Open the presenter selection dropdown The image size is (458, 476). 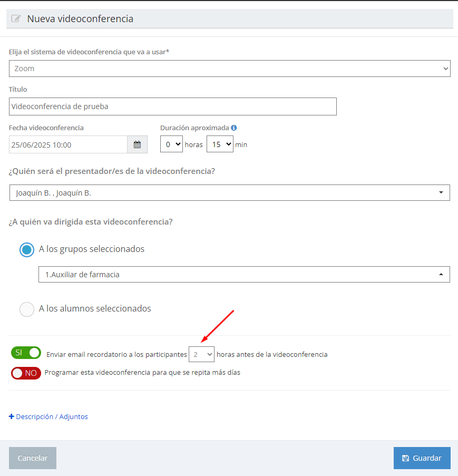point(229,193)
